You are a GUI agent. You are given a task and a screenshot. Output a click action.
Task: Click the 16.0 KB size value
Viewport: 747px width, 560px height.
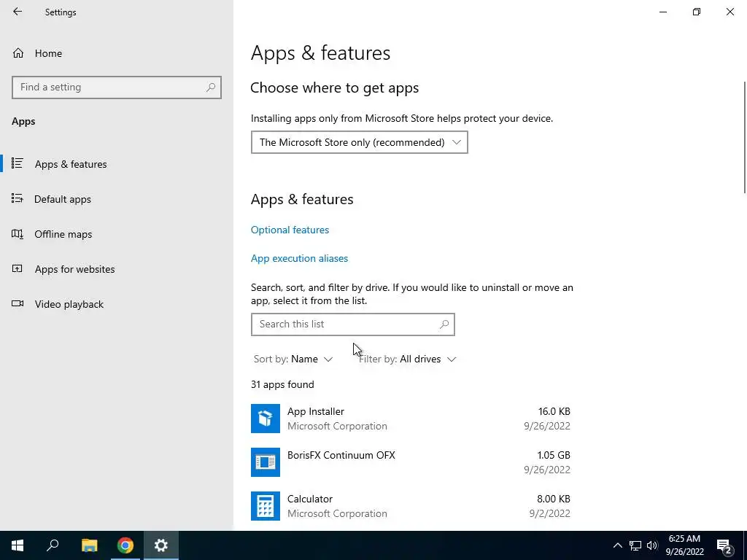coord(554,411)
